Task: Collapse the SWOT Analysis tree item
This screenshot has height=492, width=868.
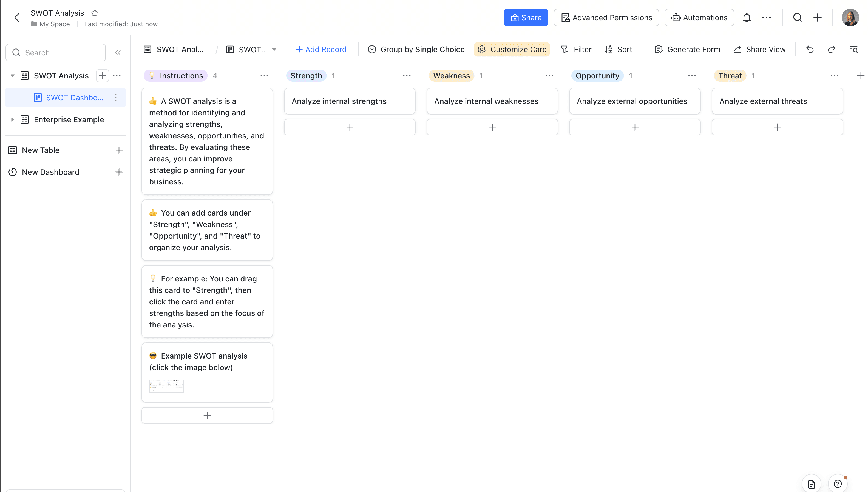Action: (x=13, y=76)
